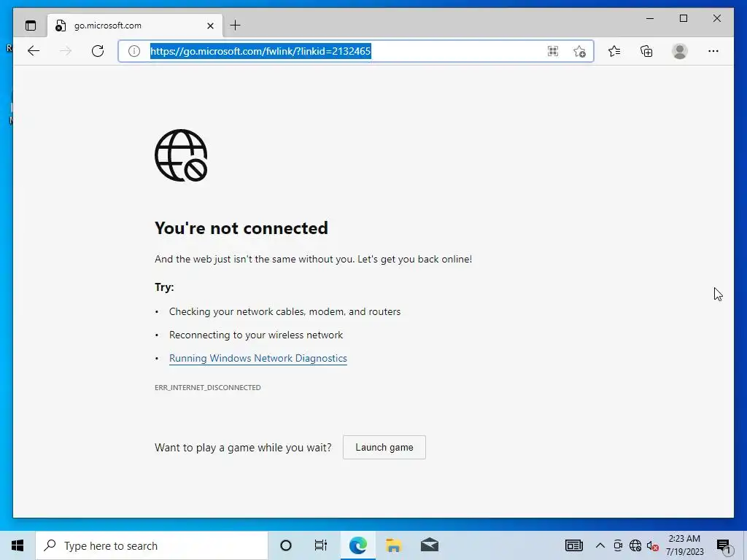Click ERR_INTERNET_DISCONNECTED error code text
Viewport: 747px width, 560px height.
[208, 388]
